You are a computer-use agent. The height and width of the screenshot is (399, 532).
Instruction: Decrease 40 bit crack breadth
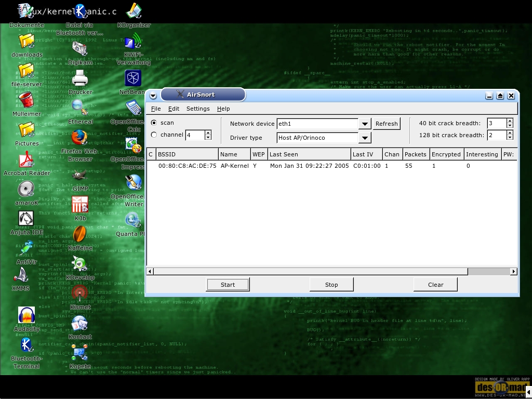pyautogui.click(x=510, y=126)
